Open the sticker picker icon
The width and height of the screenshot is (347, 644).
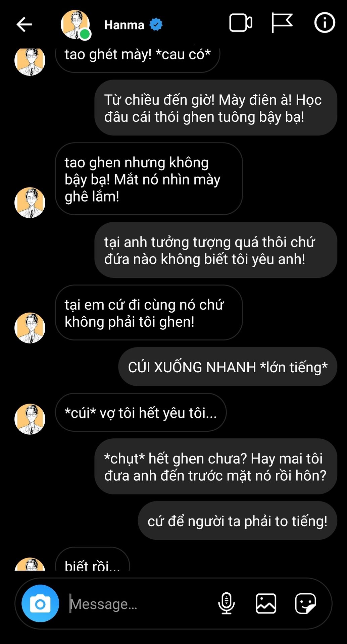305,603
